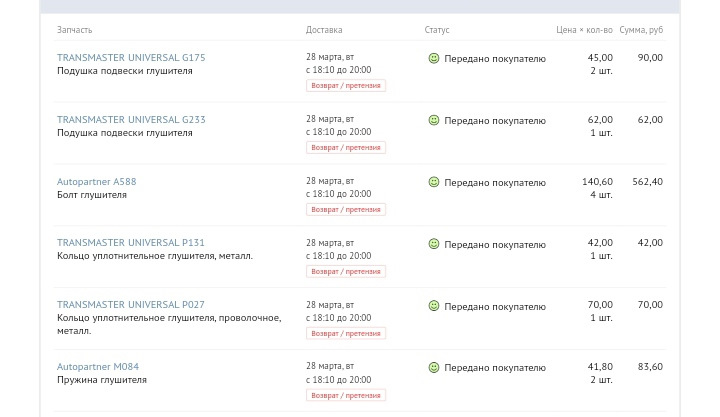Click Возврат / претензия for Autopartner A588
720x417 pixels.
(x=346, y=209)
